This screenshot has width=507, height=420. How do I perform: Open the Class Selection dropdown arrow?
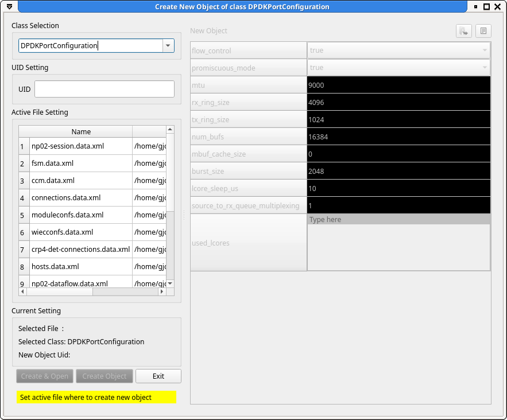[168, 45]
